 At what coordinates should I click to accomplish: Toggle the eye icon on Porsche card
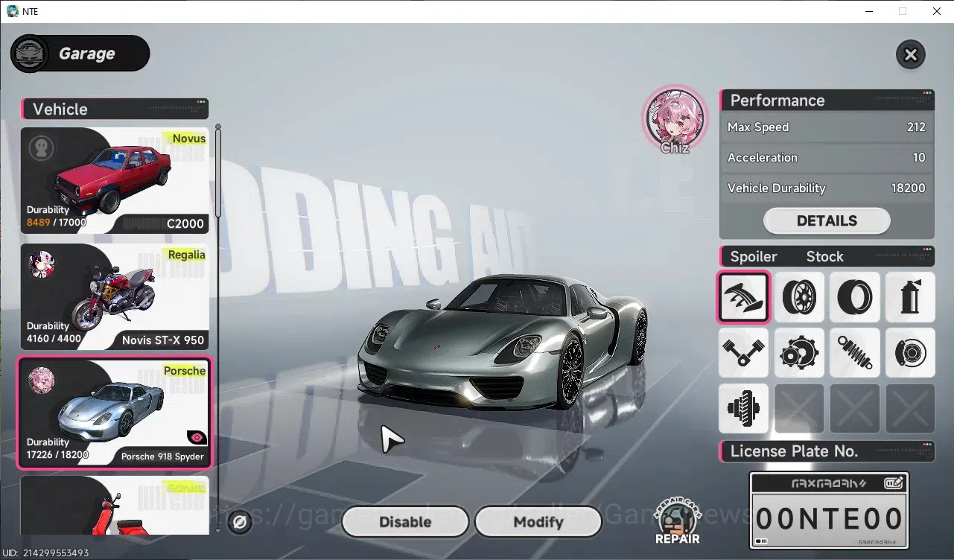(197, 438)
